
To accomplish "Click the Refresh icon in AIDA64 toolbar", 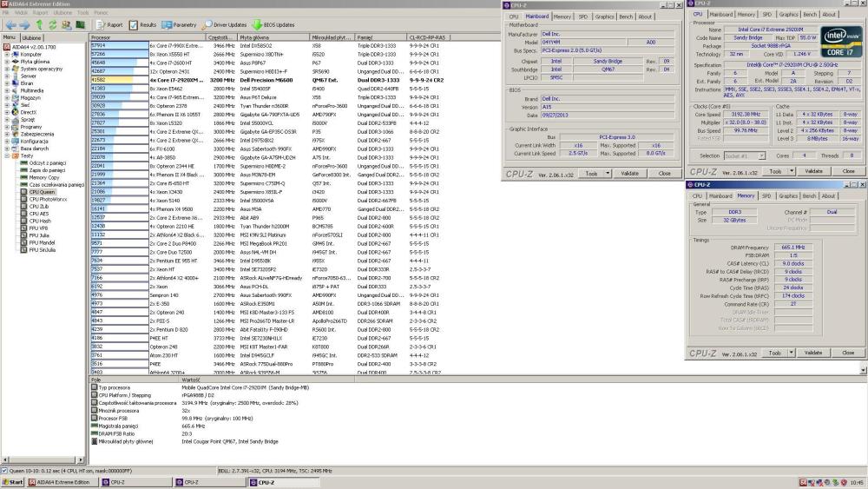I will pyautogui.click(x=53, y=25).
